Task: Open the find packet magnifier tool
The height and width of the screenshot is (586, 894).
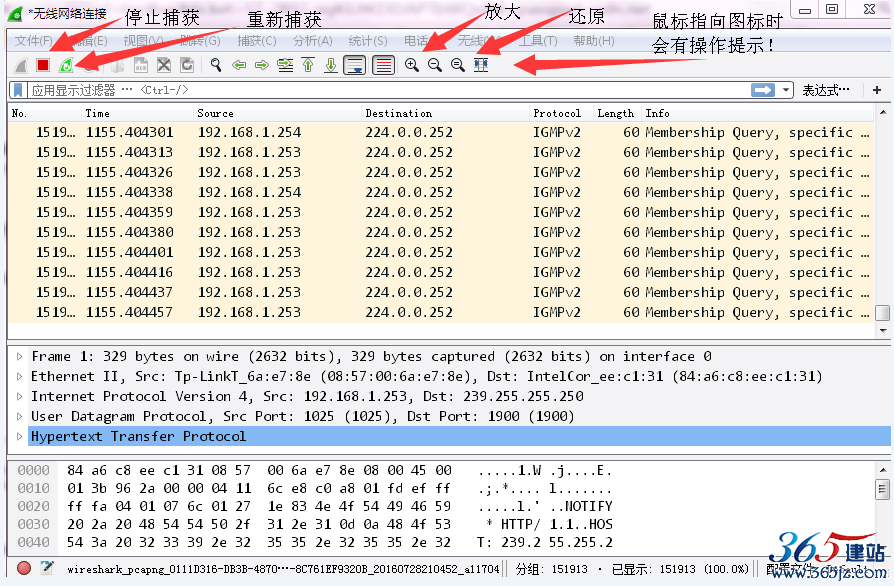Action: [216, 65]
